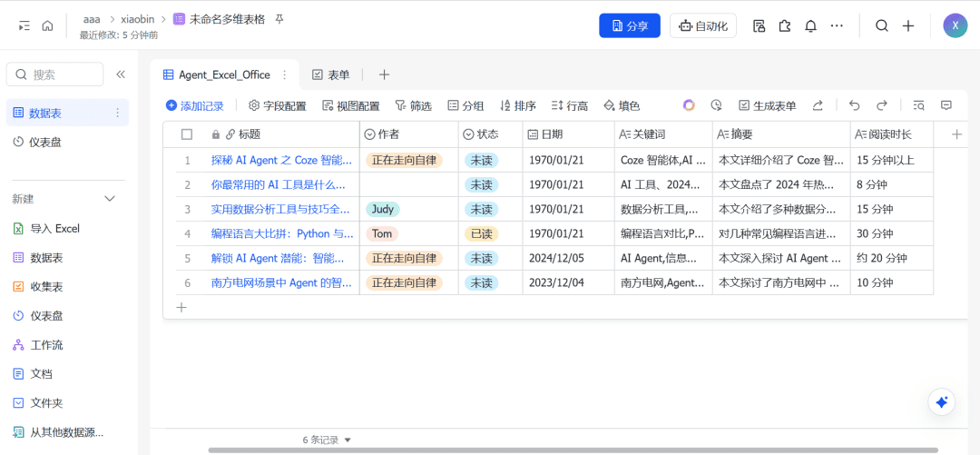Open link 实用数据分析工具与技巧全

282,209
